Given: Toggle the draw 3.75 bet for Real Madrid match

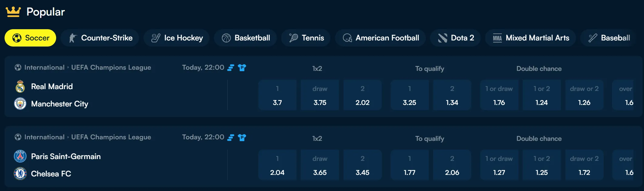Looking at the screenshot, I should point(320,95).
